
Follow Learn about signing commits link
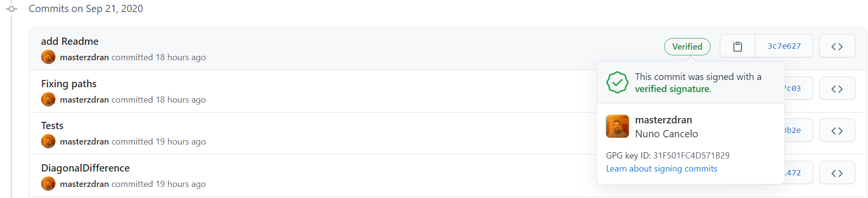coord(662,169)
